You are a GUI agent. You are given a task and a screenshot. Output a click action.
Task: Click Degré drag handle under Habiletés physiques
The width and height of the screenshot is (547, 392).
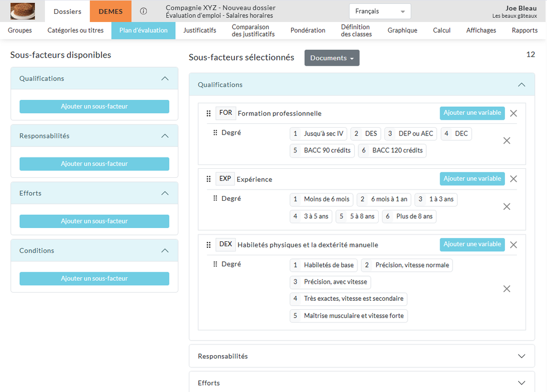215,264
